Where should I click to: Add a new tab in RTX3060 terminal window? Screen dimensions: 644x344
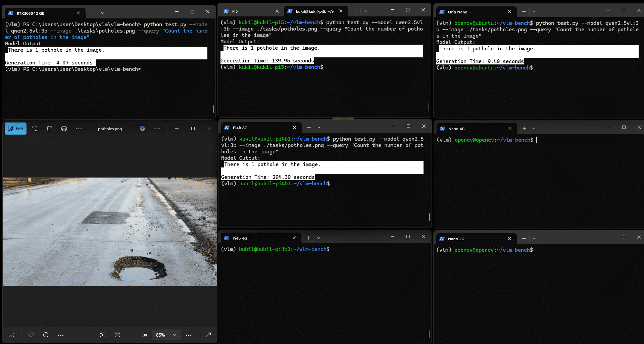point(93,13)
